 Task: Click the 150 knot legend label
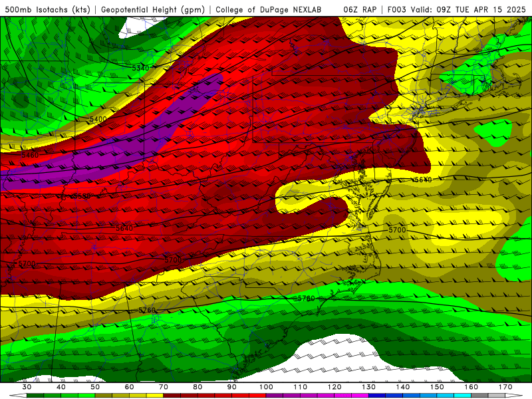[437, 387]
